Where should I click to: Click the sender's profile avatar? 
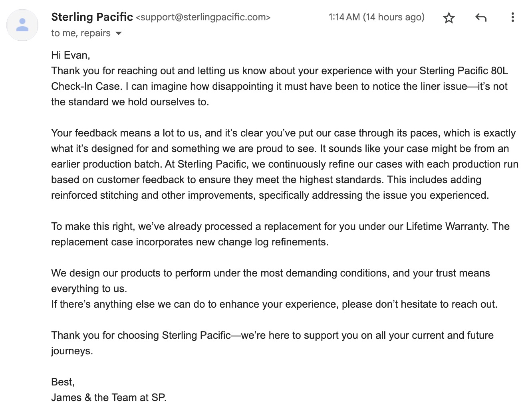[22, 25]
